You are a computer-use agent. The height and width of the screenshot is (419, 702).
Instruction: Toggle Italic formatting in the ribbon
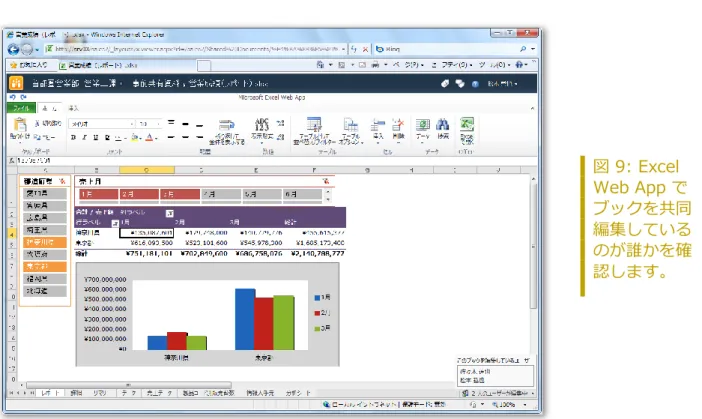pyautogui.click(x=84, y=137)
